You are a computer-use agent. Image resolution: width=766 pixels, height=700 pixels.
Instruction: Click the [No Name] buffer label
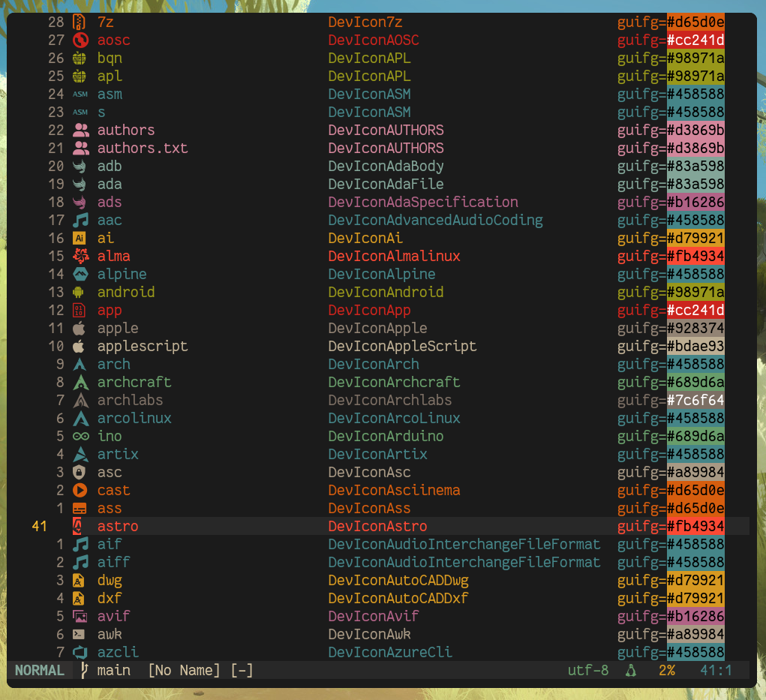click(184, 670)
